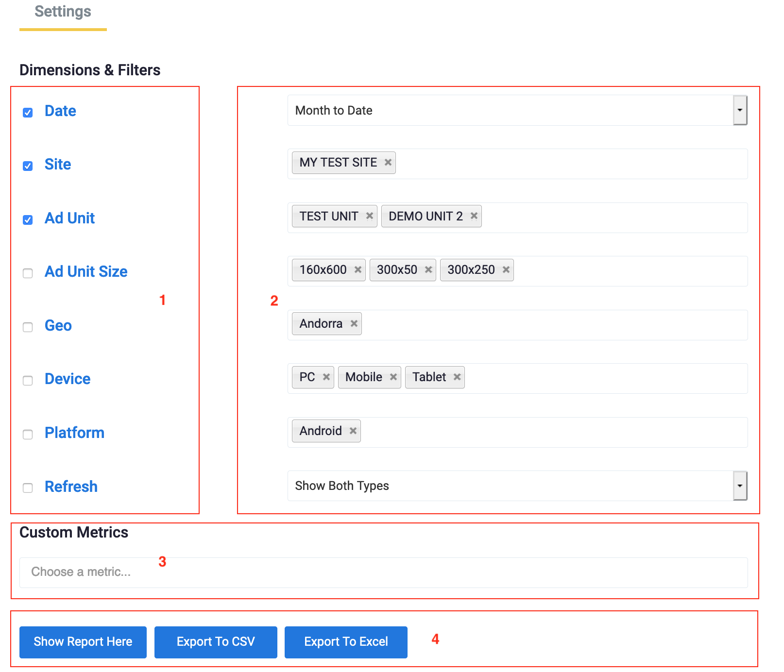Check the Geo dimension checkbox
This screenshot has width=784, height=672.
[x=28, y=327]
